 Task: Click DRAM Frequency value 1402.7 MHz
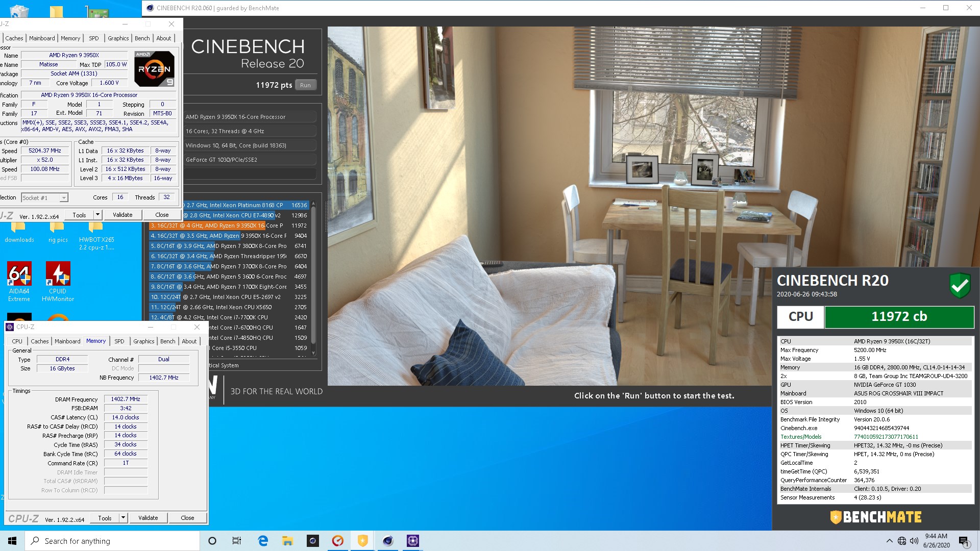pos(126,399)
